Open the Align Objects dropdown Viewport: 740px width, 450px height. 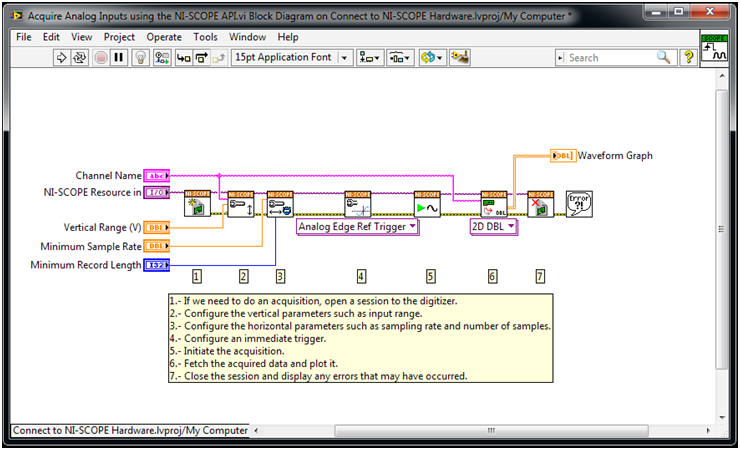(370, 58)
